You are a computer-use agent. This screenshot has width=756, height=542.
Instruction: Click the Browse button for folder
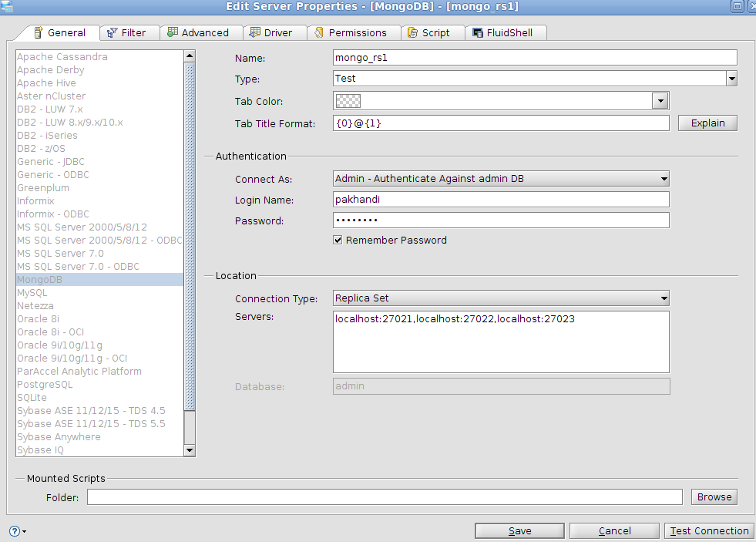pyautogui.click(x=714, y=497)
